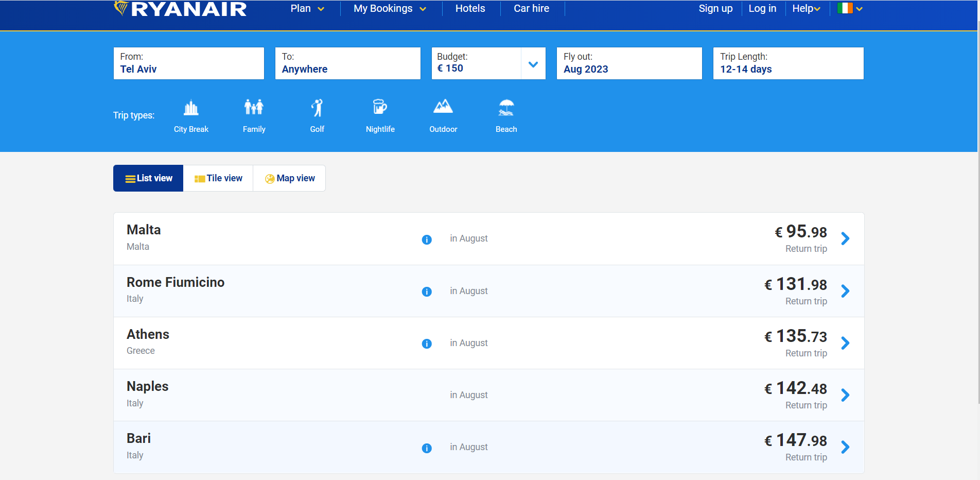This screenshot has width=980, height=480.
Task: Open info icon for Bari
Action: pos(427,448)
